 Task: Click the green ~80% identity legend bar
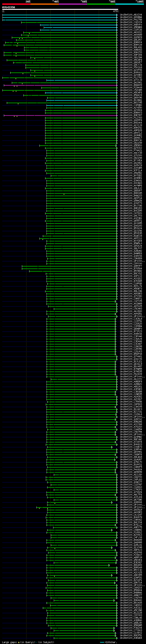click(x=101, y=4)
